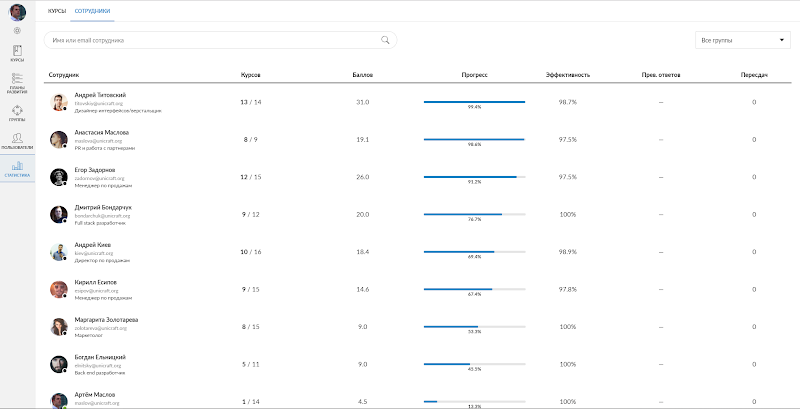The image size is (800, 409).
Task: Sort by Баллов column header
Action: click(x=363, y=75)
